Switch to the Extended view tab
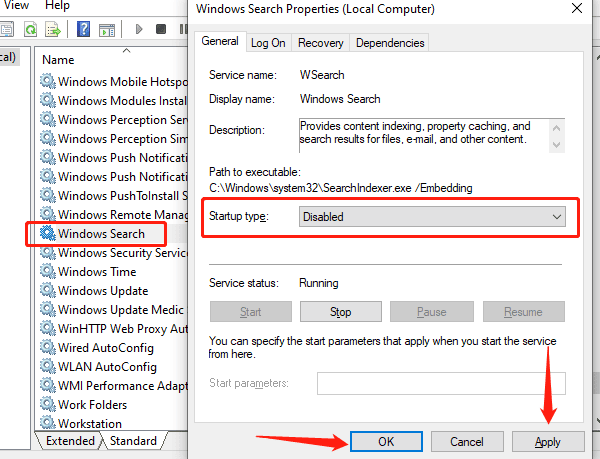Image resolution: width=600 pixels, height=459 pixels. pyautogui.click(x=70, y=441)
